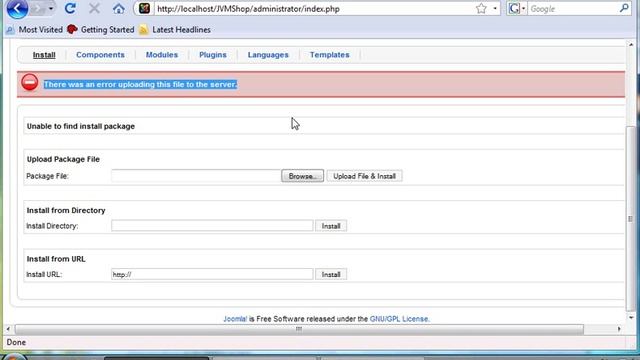Switch to the Components tab

click(100, 55)
